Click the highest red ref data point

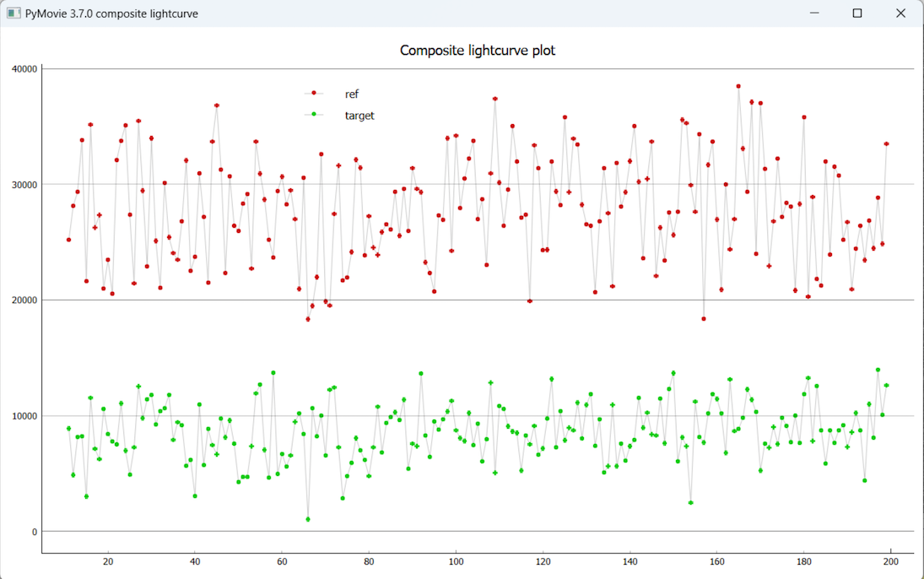pos(738,86)
